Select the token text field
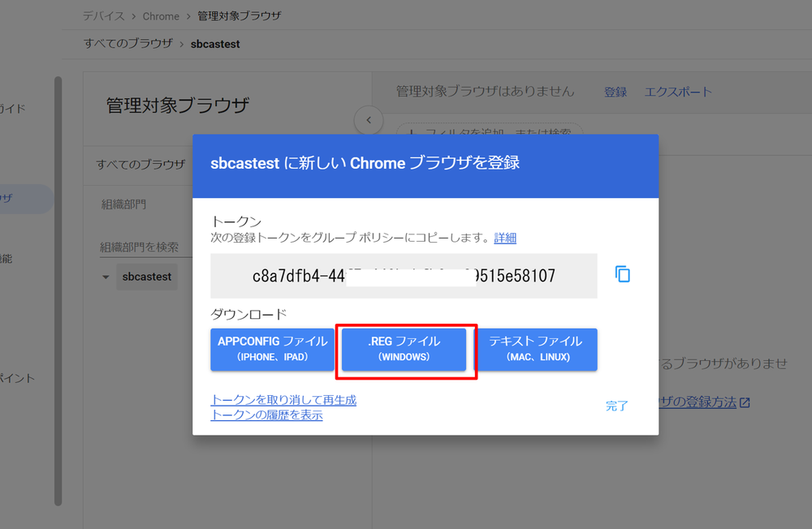 (404, 276)
